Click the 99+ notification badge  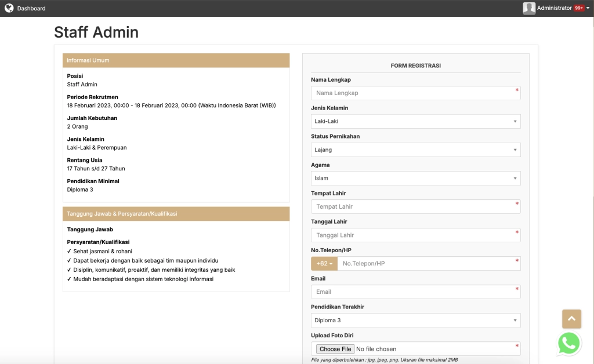point(579,8)
